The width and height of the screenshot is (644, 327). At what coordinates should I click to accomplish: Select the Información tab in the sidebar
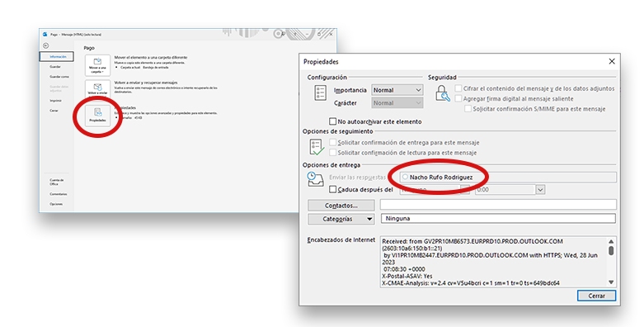point(57,56)
